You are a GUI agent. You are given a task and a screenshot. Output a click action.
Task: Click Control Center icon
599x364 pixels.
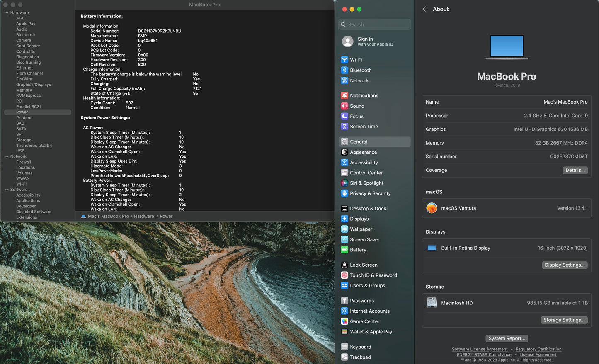tap(344, 173)
